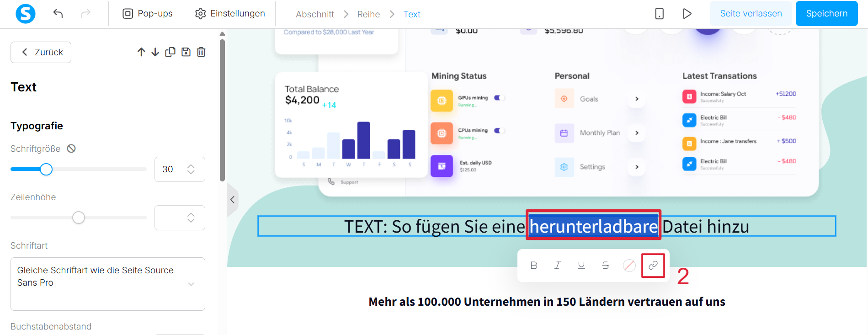Screen dimensions: 868x335
Task: Expand the Goals arrow
Action: tap(637, 99)
